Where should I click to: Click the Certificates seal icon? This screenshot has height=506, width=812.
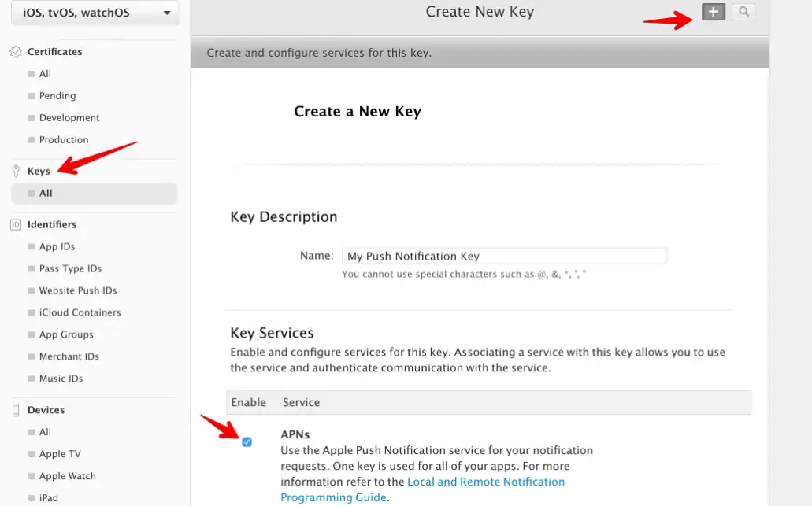[x=15, y=52]
